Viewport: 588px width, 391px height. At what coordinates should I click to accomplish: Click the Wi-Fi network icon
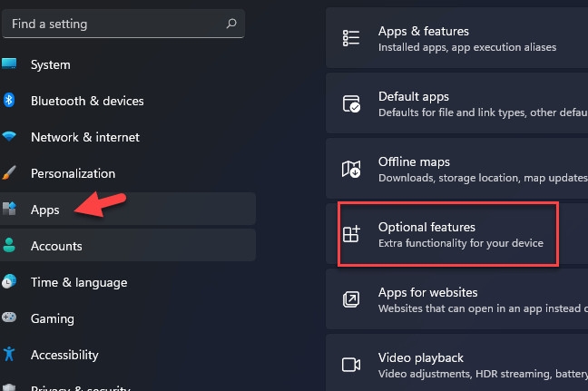coord(9,136)
